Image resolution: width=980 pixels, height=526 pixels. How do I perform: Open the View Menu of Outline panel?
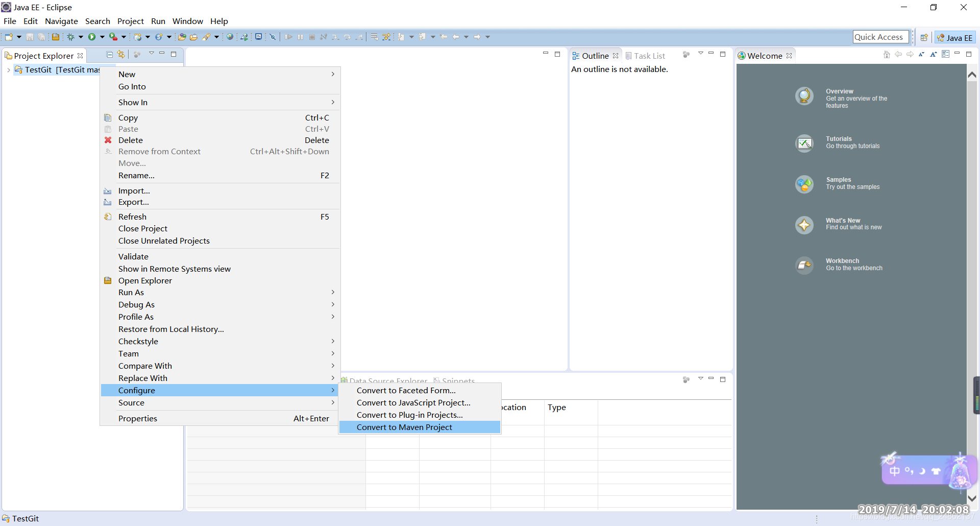(700, 54)
